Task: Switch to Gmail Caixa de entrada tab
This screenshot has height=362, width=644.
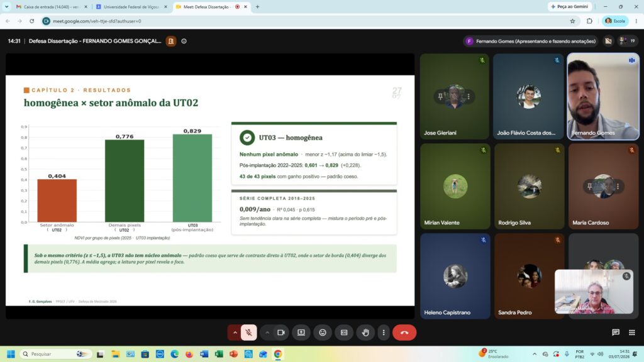Action: (x=52, y=7)
